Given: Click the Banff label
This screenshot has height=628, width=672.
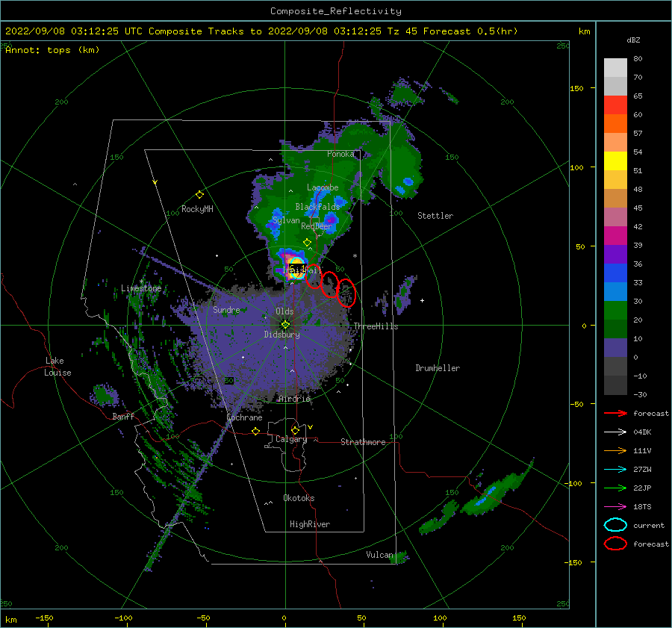Looking at the screenshot, I should [123, 417].
